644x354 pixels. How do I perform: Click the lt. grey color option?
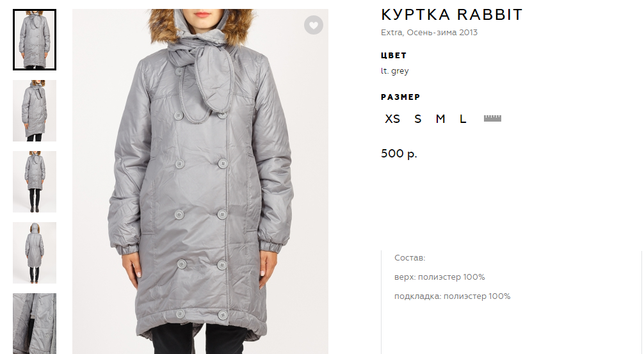(x=395, y=71)
